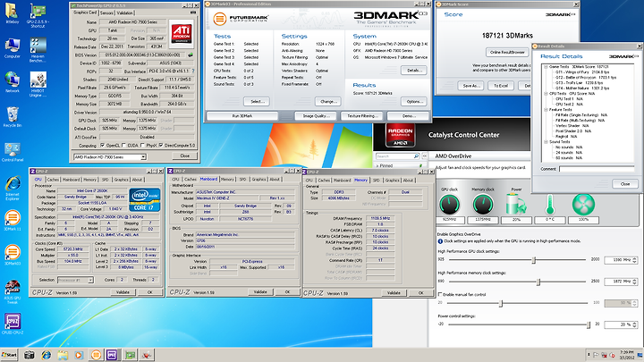Viewport: 644px width, 362px height.
Task: Open the CPUID CPU-Z desktop icon
Action: 13,324
